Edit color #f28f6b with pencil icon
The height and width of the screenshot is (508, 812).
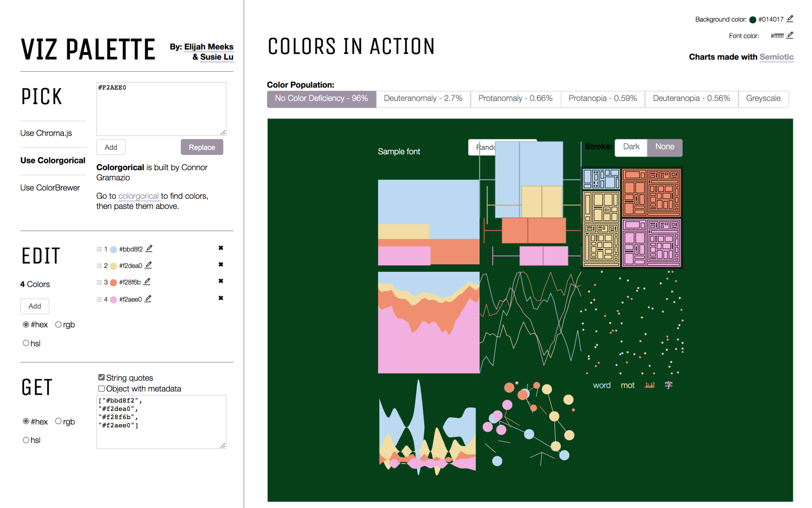coord(147,281)
